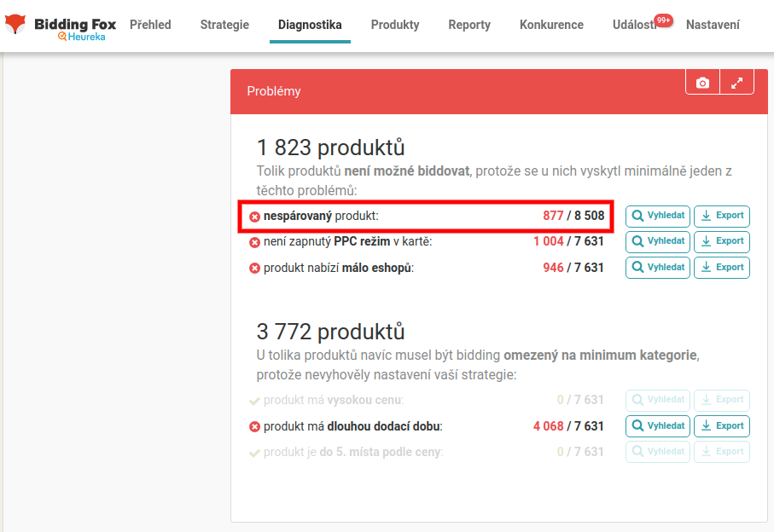Click the checkmark beside do 5. místa podle ceny
Screen dimensions: 774x532
[x=254, y=453]
